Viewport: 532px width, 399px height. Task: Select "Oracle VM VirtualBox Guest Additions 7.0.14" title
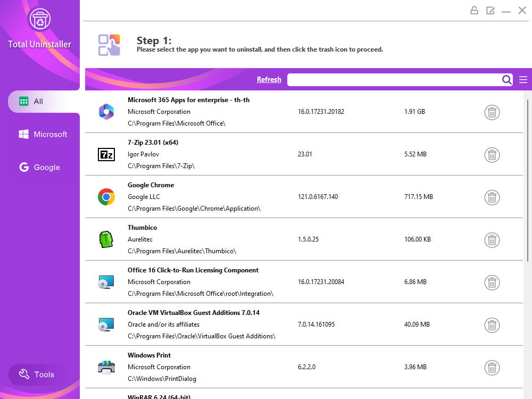pyautogui.click(x=194, y=313)
